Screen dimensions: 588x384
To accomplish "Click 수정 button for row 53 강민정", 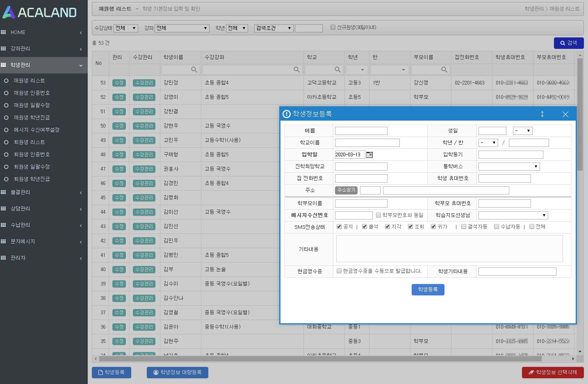I will 119,83.
